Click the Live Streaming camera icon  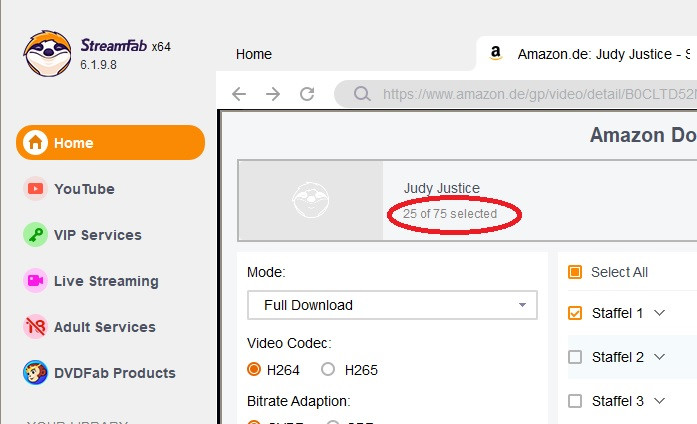pos(36,281)
